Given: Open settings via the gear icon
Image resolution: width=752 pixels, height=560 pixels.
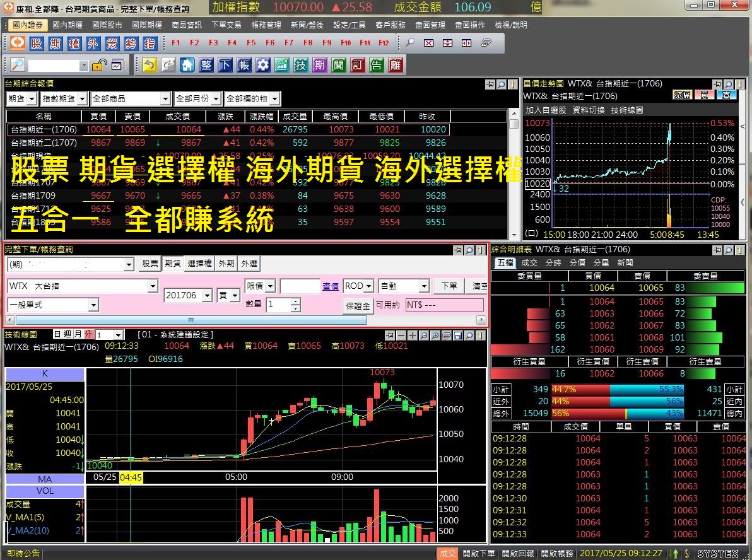Looking at the screenshot, I should click(263, 65).
